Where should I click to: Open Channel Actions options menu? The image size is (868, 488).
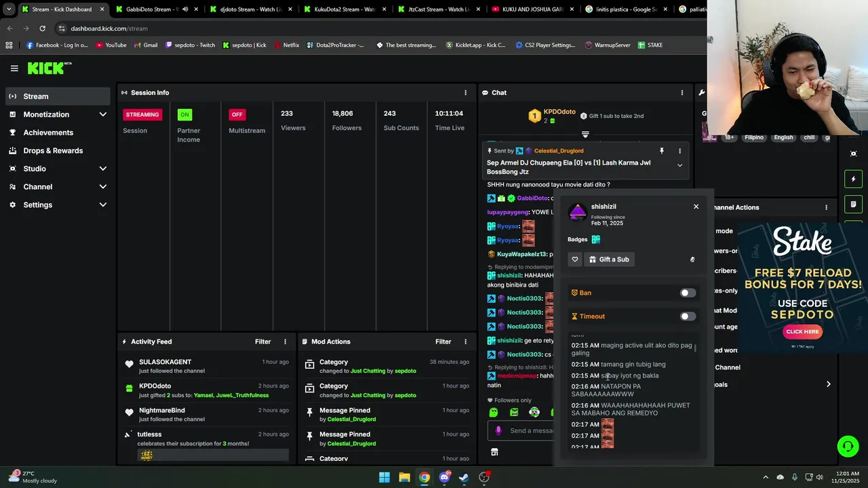[826, 207]
